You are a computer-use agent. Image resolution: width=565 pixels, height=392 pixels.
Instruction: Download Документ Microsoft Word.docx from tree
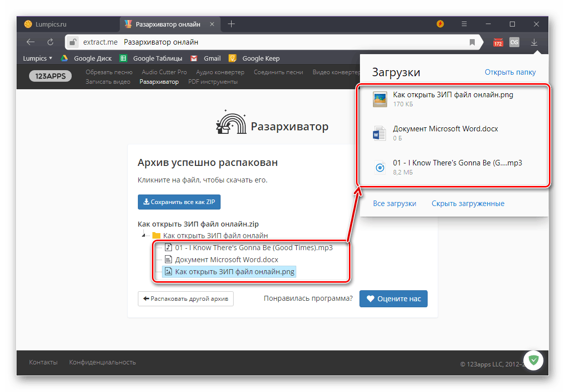tap(226, 260)
